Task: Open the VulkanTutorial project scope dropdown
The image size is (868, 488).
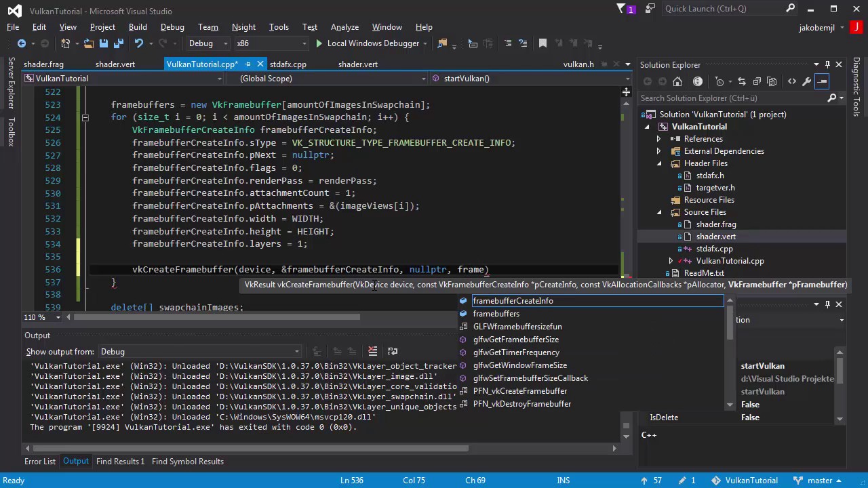Action: click(123, 79)
